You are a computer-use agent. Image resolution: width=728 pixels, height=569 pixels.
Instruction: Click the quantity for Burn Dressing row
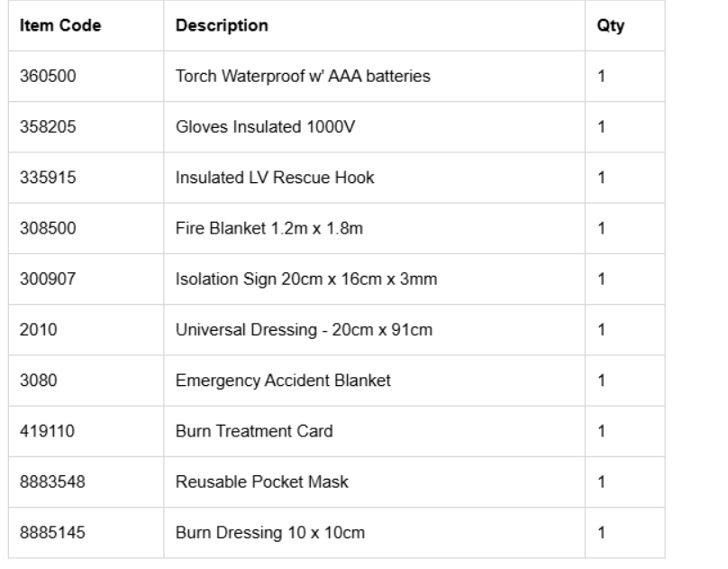tap(601, 532)
